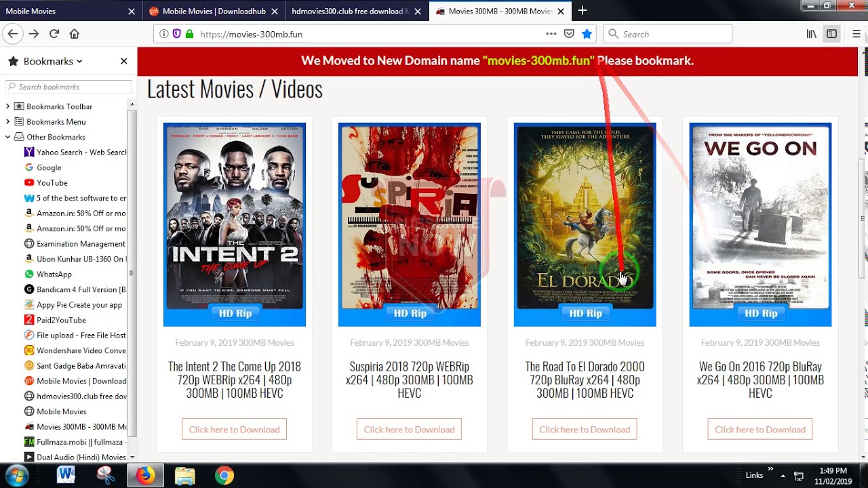Show hidden system tray icons
Image resolution: width=868 pixels, height=488 pixels.
pos(783,476)
